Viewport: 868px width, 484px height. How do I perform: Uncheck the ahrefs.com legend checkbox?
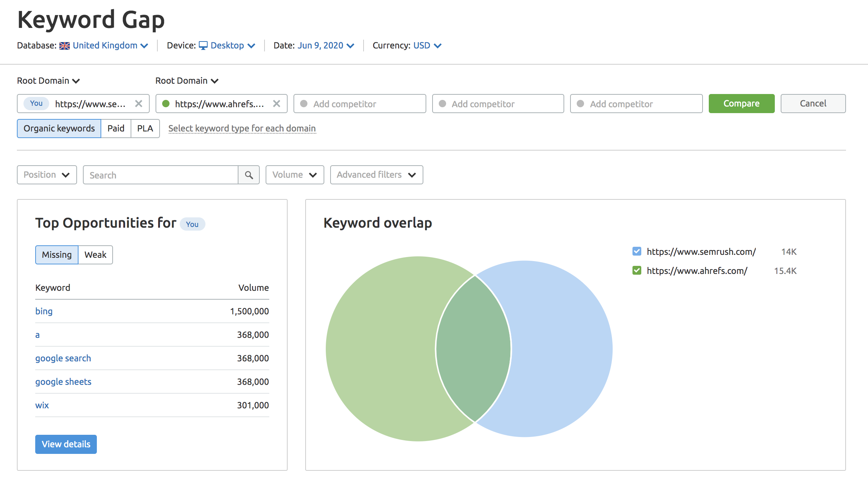click(x=637, y=270)
